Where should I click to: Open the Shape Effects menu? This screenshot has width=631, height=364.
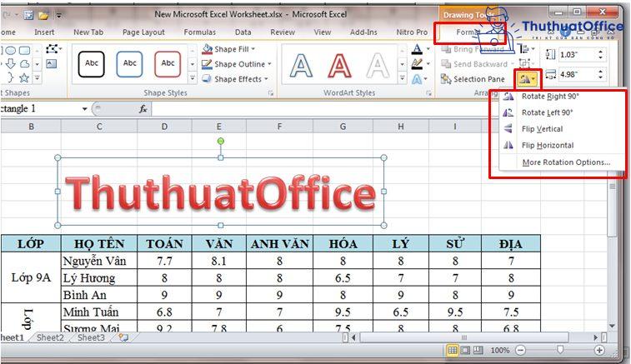pos(235,79)
